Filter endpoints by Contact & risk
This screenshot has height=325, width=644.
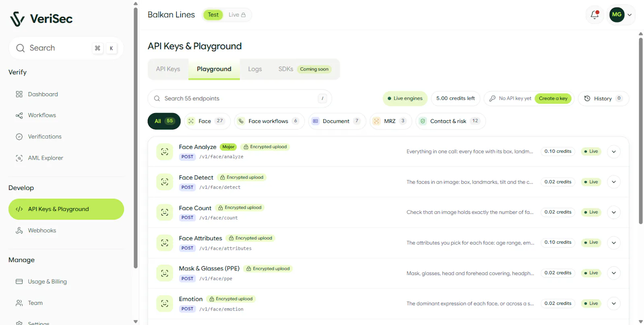[451, 121]
